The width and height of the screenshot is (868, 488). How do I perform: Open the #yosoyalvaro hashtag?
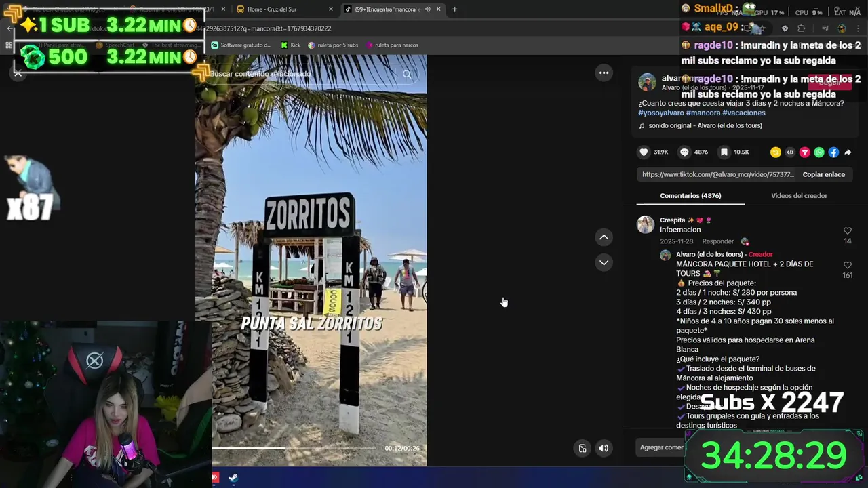tap(660, 113)
